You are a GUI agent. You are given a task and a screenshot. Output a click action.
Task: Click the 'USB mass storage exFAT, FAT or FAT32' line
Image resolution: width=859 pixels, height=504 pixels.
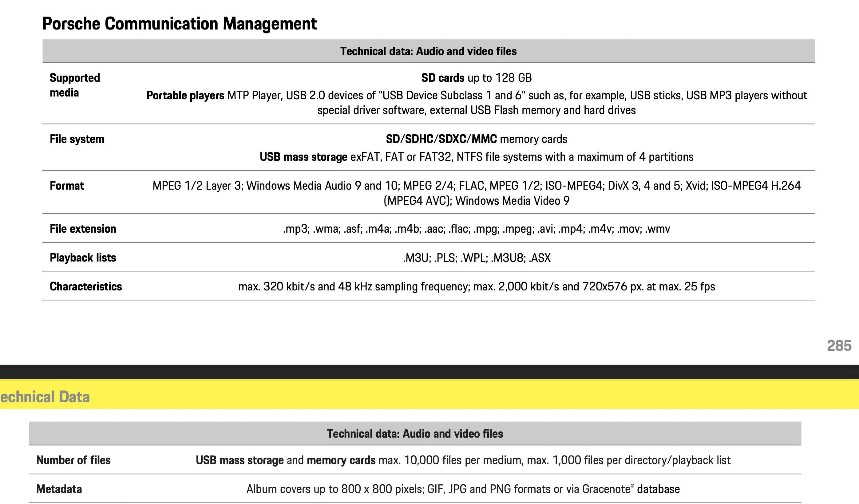tap(477, 157)
